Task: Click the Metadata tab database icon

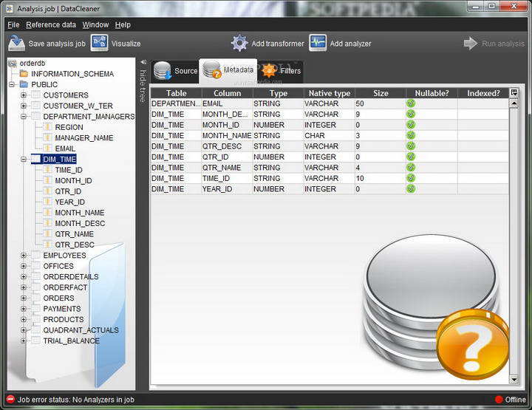Action: pyautogui.click(x=212, y=69)
